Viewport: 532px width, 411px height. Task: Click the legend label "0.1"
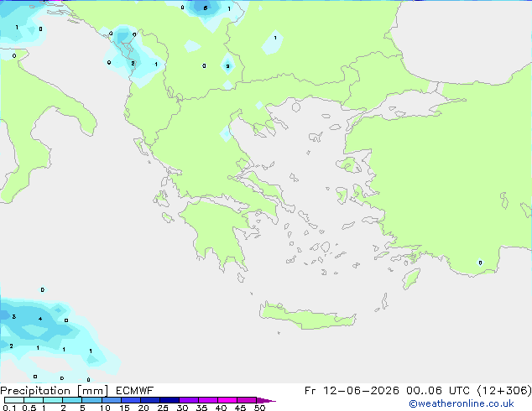point(9,408)
